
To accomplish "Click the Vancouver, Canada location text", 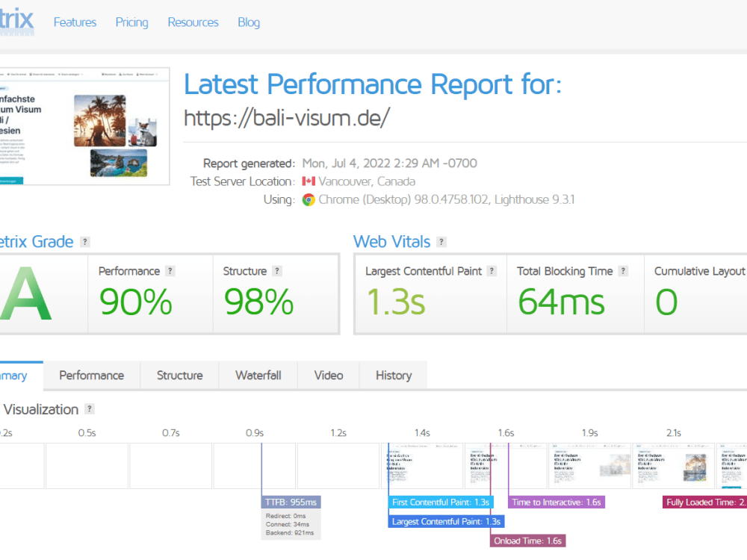I will click(x=367, y=181).
